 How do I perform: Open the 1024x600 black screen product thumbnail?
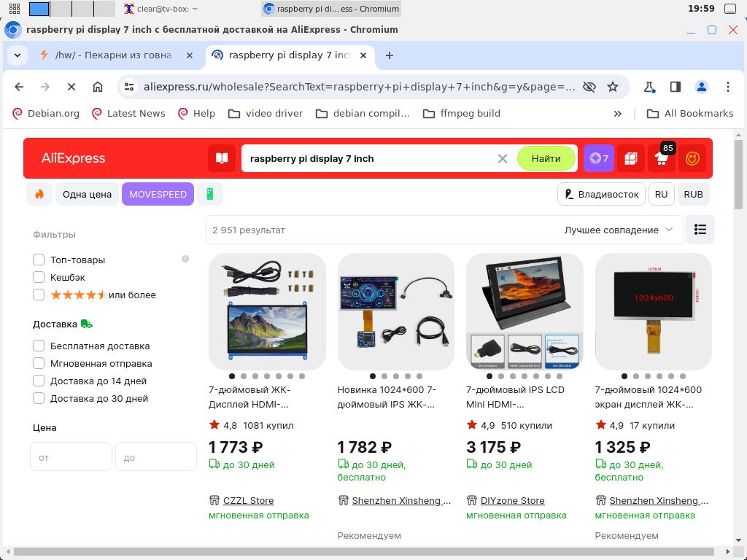653,311
